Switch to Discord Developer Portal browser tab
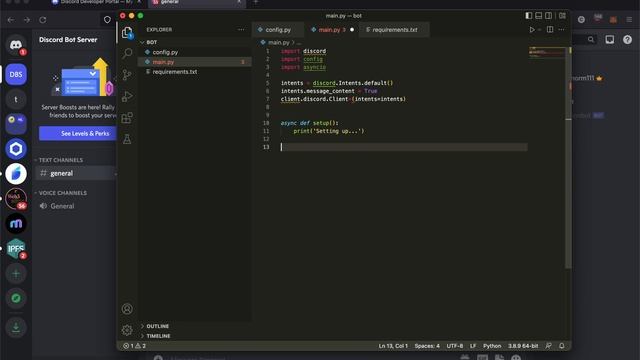The width and height of the screenshot is (640, 360). [x=96, y=2]
